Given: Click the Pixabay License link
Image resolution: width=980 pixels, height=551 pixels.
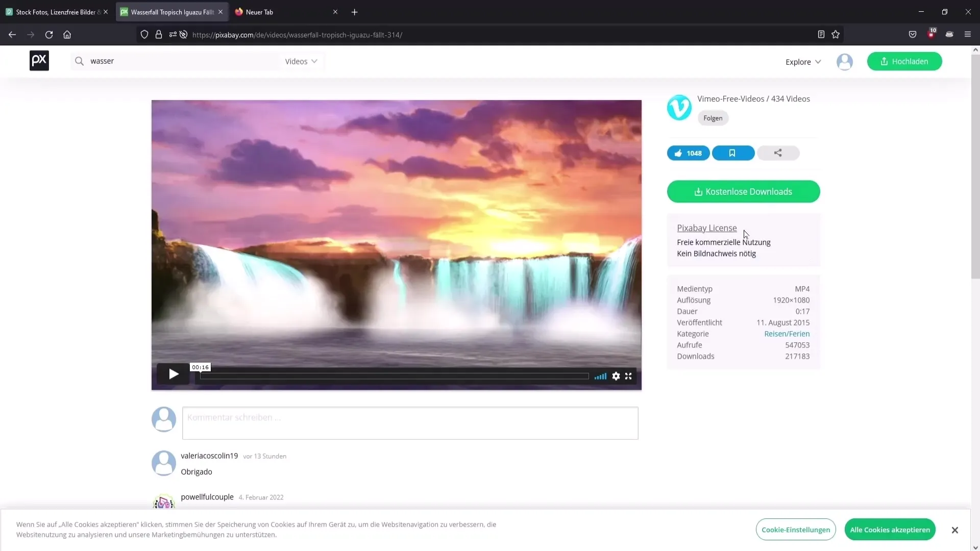Looking at the screenshot, I should click(x=707, y=228).
